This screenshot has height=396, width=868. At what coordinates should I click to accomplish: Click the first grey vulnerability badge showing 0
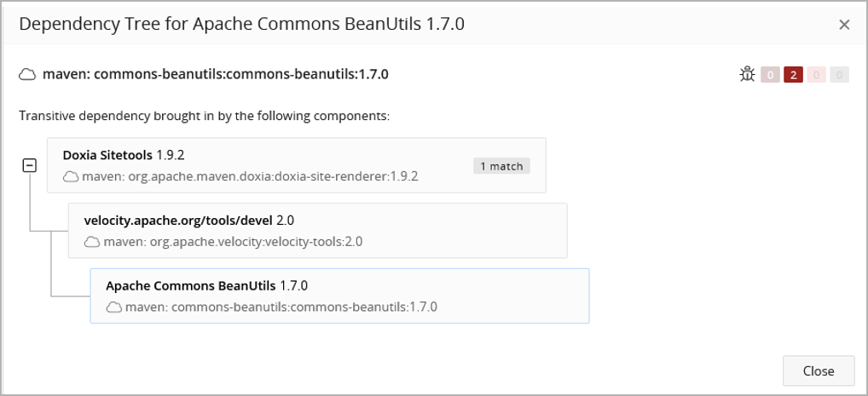coord(770,75)
